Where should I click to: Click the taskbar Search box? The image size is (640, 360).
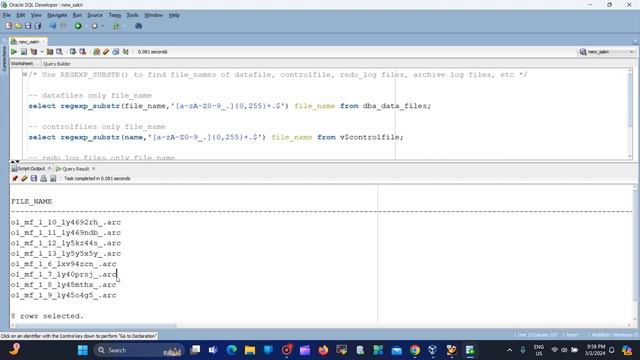pyautogui.click(x=139, y=350)
